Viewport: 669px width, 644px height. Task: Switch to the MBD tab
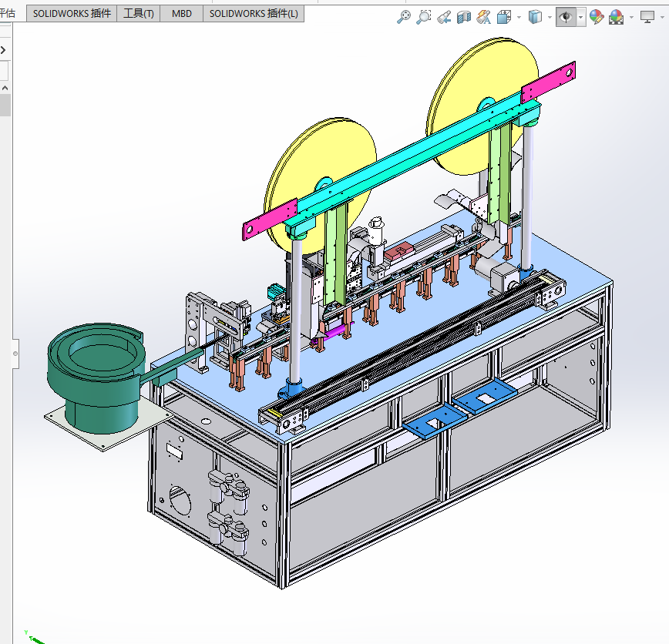tap(182, 14)
